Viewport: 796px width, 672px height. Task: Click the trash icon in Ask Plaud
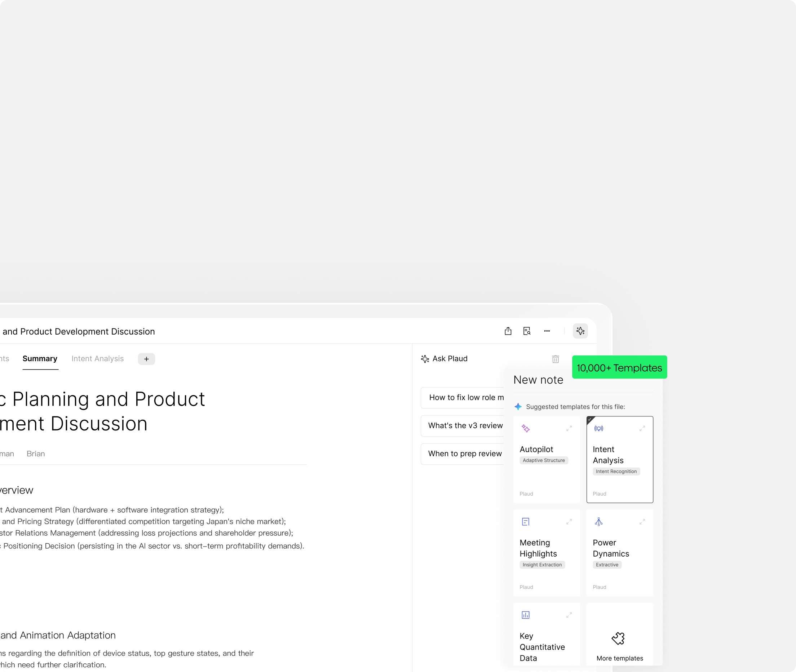coord(555,359)
